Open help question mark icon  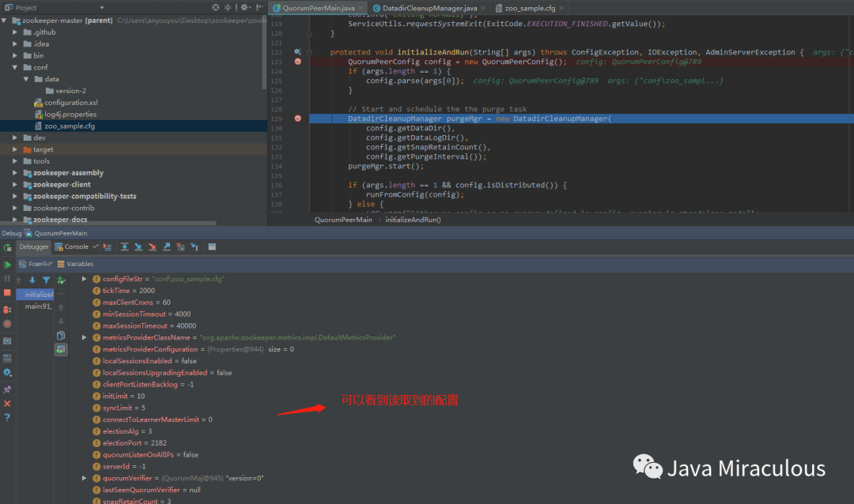[x=7, y=418]
